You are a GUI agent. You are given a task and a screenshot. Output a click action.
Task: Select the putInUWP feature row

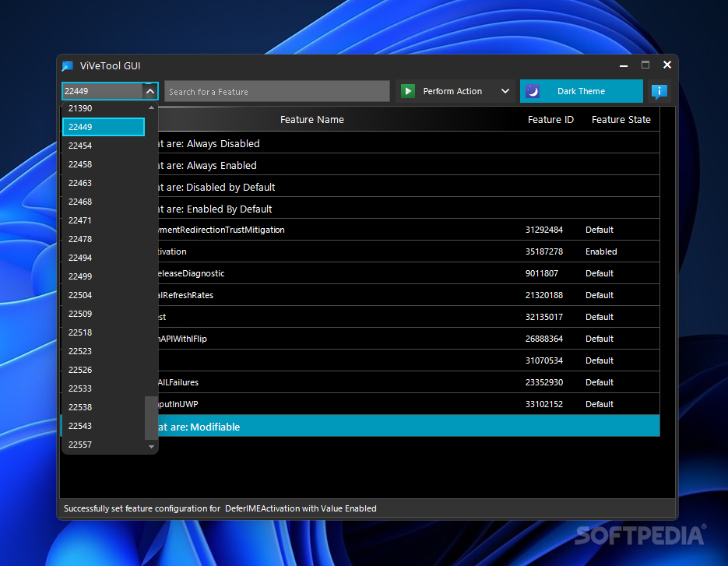click(x=409, y=404)
